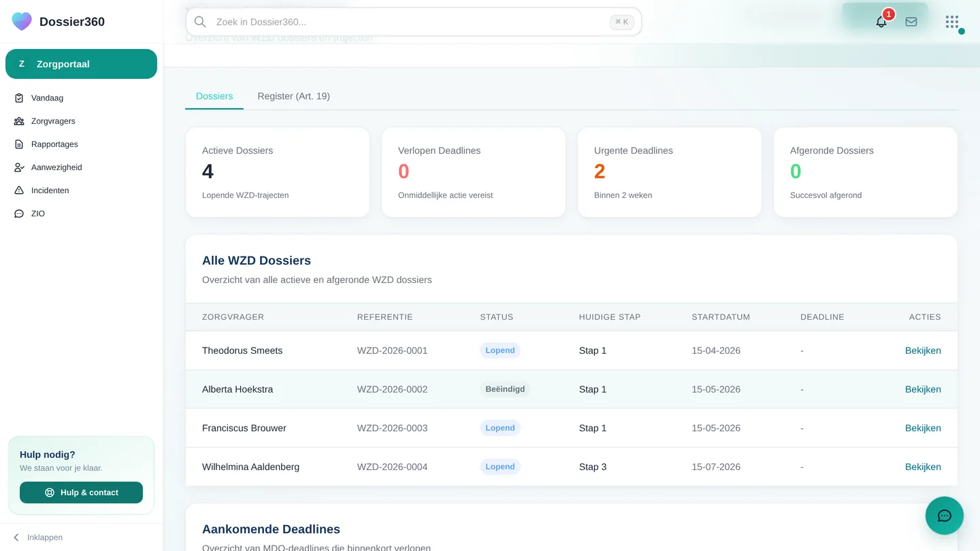This screenshot has width=980, height=551.
Task: Click the Huidige stap column header
Action: pos(610,317)
